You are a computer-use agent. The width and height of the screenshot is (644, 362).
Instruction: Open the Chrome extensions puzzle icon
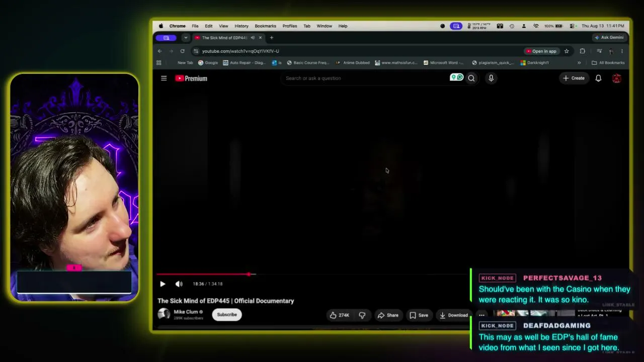coord(583,51)
